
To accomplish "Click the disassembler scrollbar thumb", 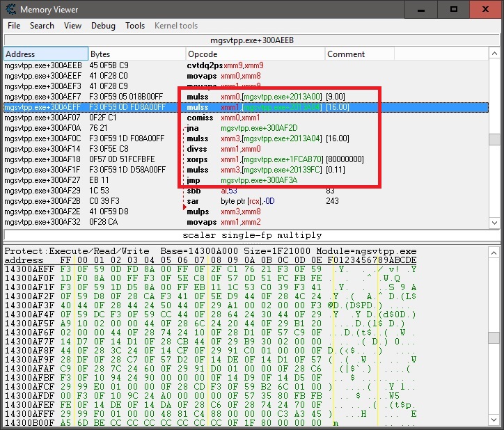I will [494, 139].
